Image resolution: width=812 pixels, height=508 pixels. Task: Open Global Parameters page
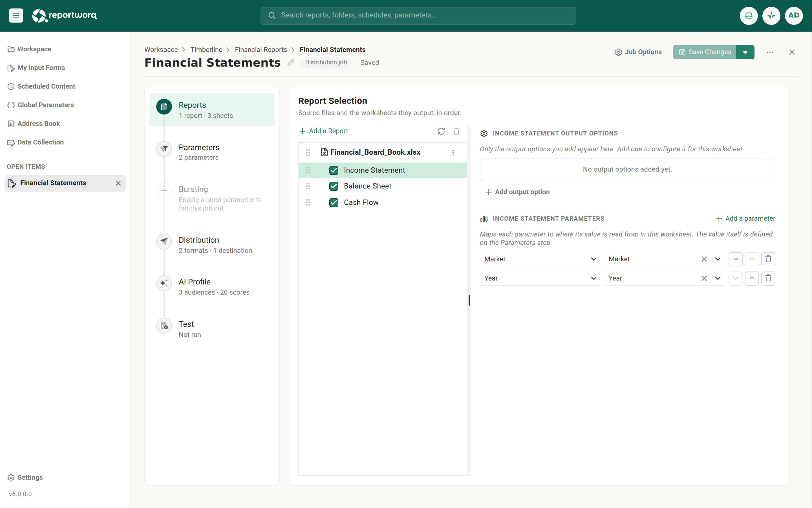pyautogui.click(x=41, y=105)
